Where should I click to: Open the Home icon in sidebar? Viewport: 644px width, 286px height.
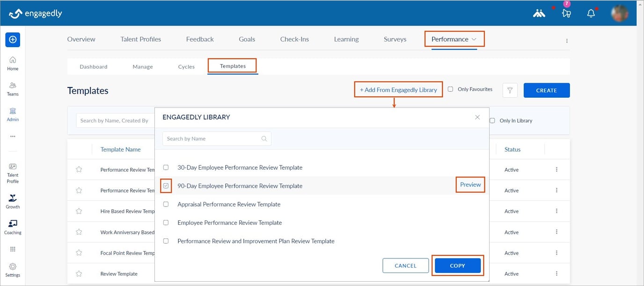click(12, 62)
